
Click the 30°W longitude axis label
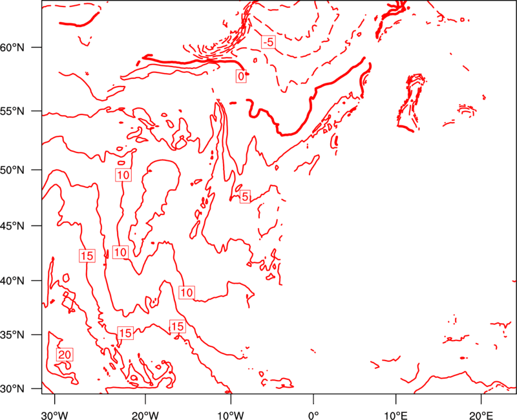point(55,415)
